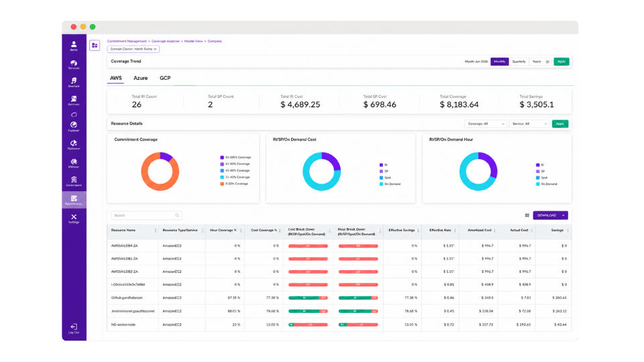Image resolution: width=644 pixels, height=362 pixels.
Task: Open the Sherlock sidebar icon
Action: click(74, 82)
